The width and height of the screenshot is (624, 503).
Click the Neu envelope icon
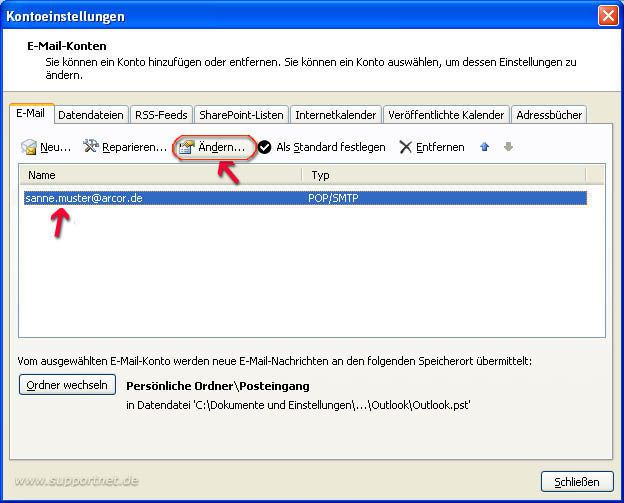(29, 147)
